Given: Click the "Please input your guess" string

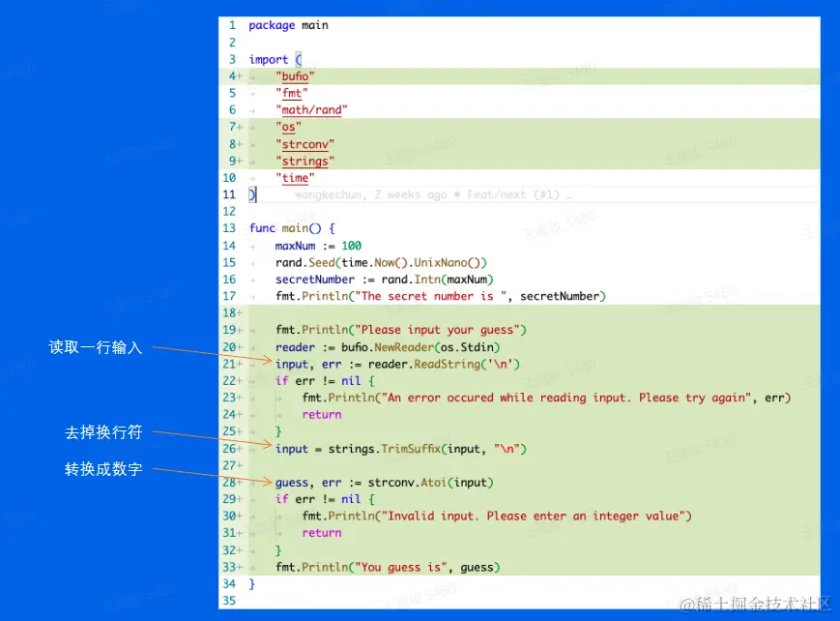Looking at the screenshot, I should point(437,330).
